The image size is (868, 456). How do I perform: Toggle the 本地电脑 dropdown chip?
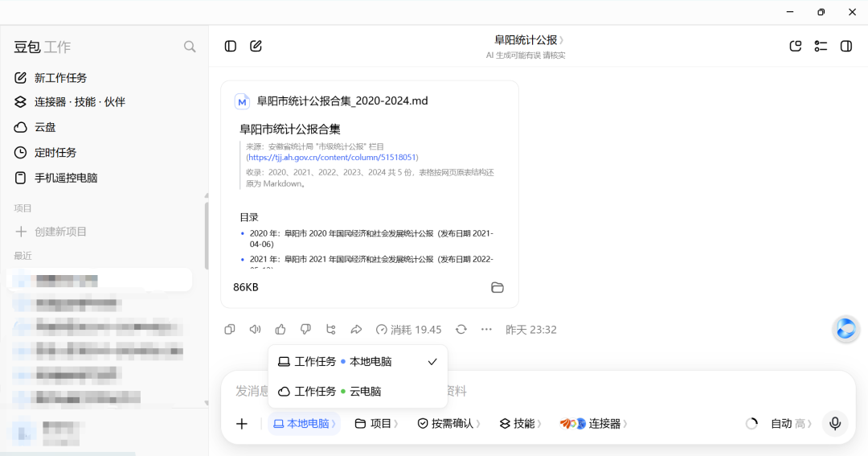[305, 424]
